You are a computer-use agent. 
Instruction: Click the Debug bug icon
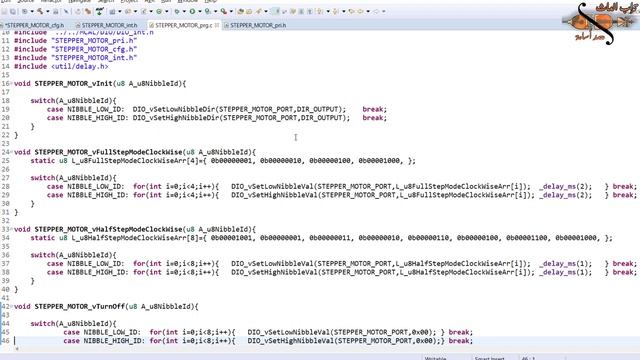[177, 11]
